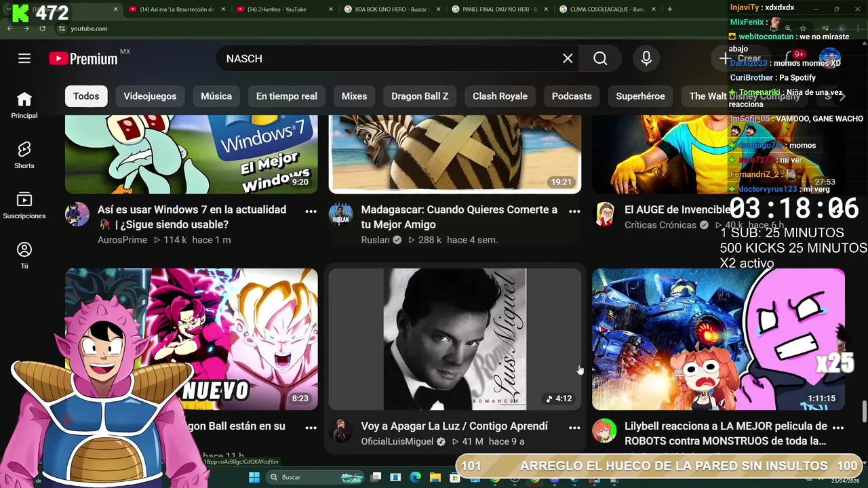The height and width of the screenshot is (488, 868).
Task: Open Críticas Crónicas channel avatar
Action: pos(605,214)
